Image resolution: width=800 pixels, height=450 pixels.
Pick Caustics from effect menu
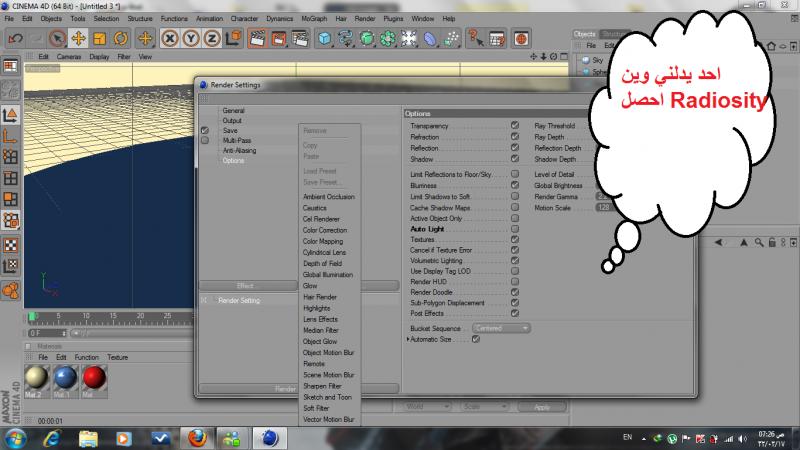click(314, 208)
